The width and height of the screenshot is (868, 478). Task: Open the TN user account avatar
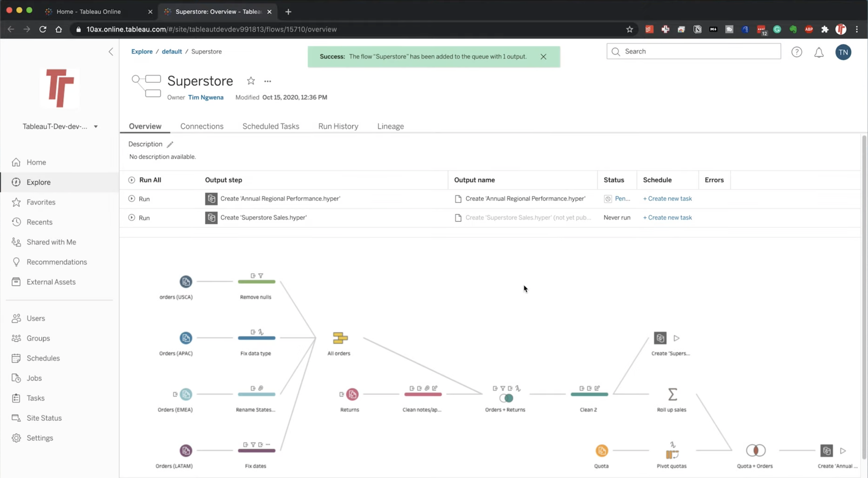tap(843, 52)
